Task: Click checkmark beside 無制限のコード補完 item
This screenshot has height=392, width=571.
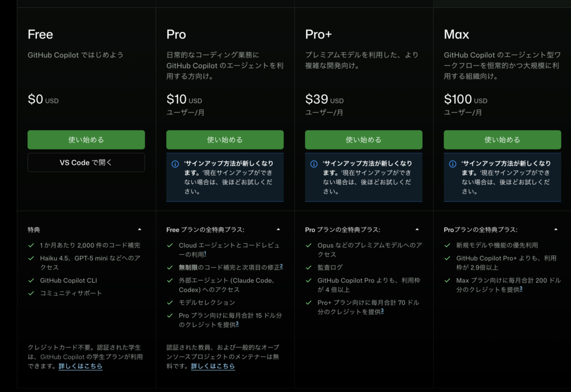Action: point(170,268)
